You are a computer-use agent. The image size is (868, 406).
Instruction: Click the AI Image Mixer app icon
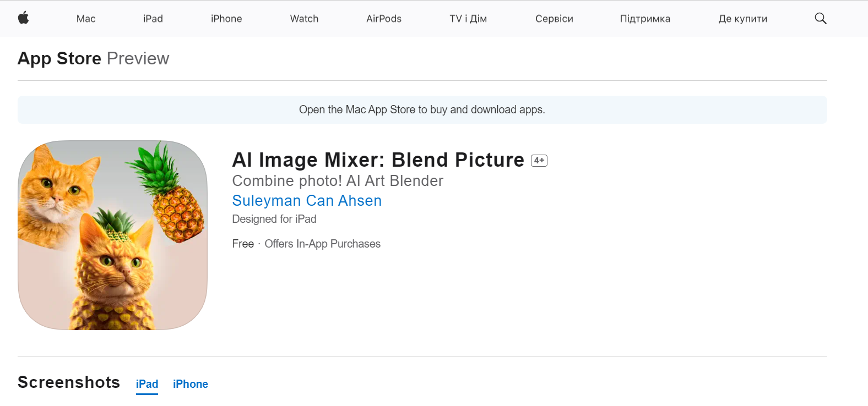pyautogui.click(x=112, y=235)
